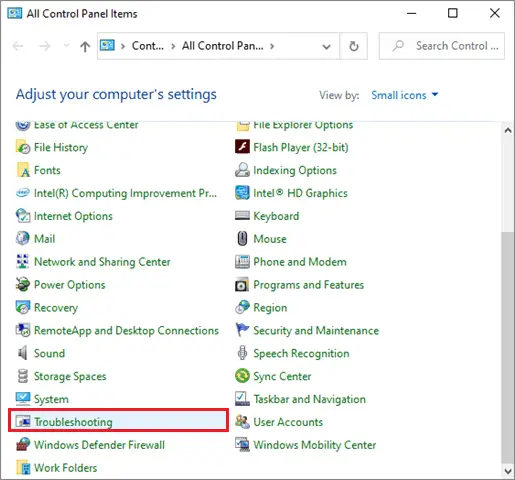Open Power Options text link
This screenshot has width=515, height=480.
point(70,285)
